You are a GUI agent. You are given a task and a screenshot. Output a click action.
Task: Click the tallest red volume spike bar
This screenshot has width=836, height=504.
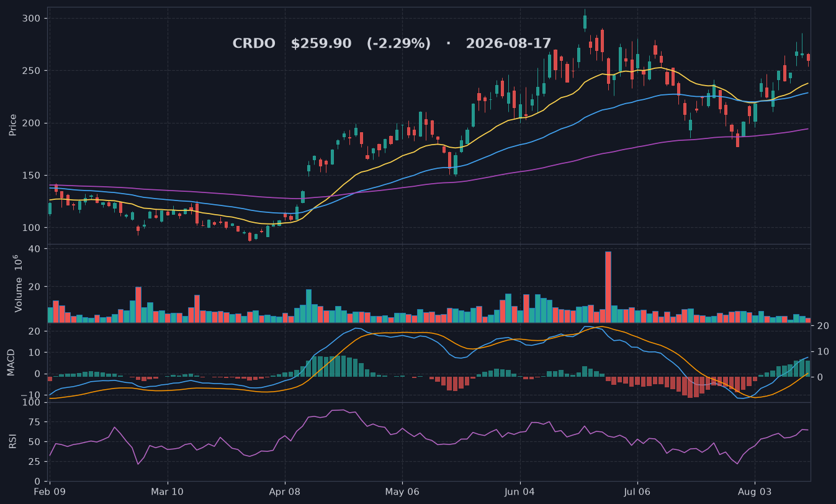pos(608,287)
